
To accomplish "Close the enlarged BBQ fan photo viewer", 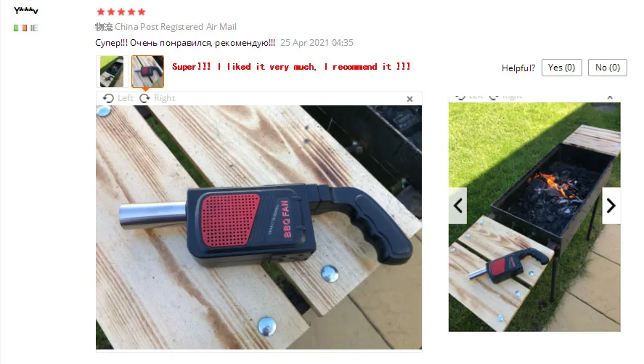I will pyautogui.click(x=409, y=99).
